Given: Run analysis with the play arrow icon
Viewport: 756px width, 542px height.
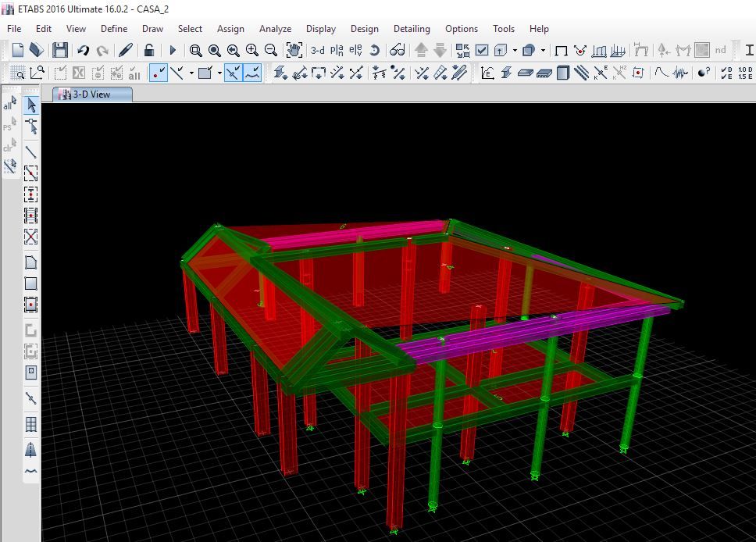Looking at the screenshot, I should pos(173,50).
